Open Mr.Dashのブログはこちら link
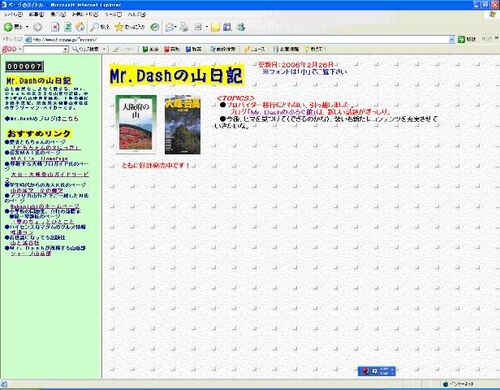 (x=42, y=118)
